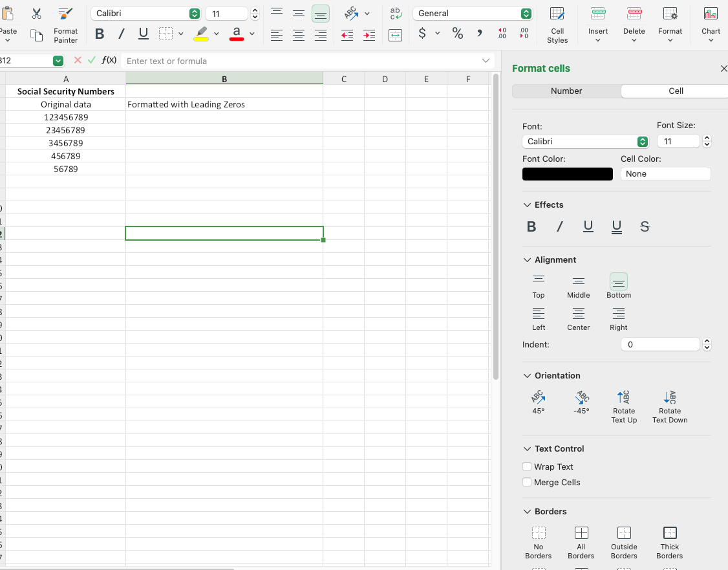The width and height of the screenshot is (728, 570).
Task: Open the Font dropdown in Format cells panel
Action: point(585,141)
